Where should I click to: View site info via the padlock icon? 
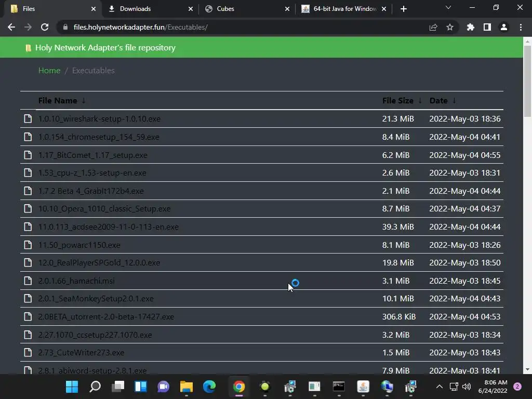click(65, 27)
